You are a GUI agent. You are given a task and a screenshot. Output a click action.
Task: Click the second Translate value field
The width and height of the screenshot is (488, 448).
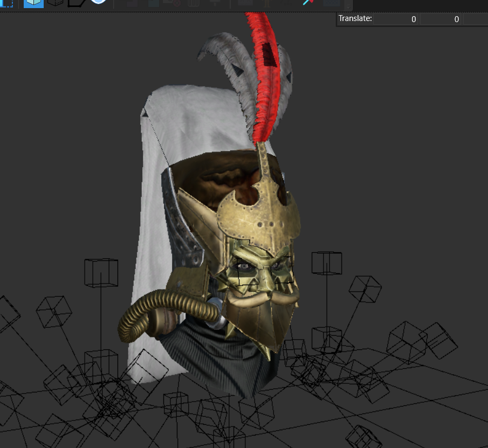click(x=441, y=19)
